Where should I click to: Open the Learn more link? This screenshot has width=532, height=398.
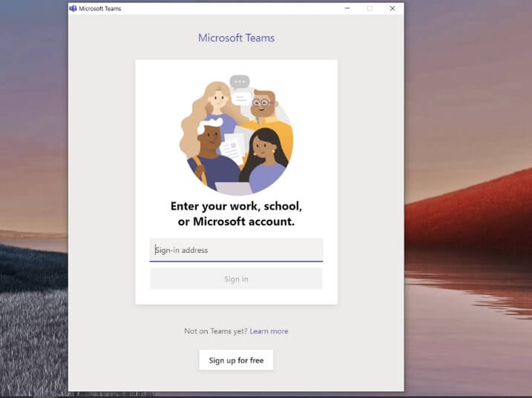pyautogui.click(x=269, y=331)
